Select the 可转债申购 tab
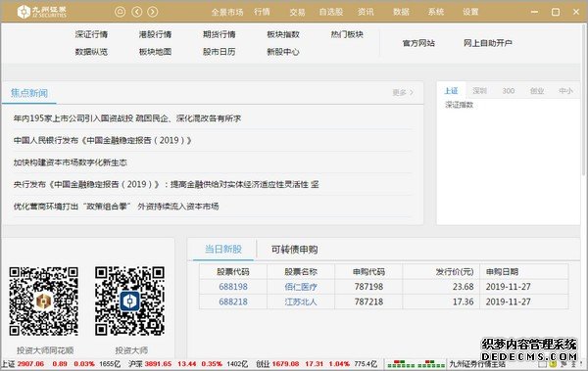Viewport: 588px width, 371px height. coord(294,250)
